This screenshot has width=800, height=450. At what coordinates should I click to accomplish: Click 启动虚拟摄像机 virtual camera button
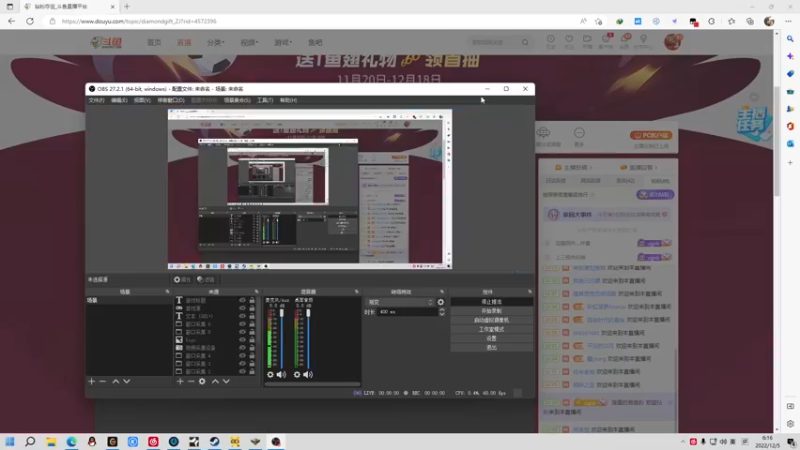(492, 320)
